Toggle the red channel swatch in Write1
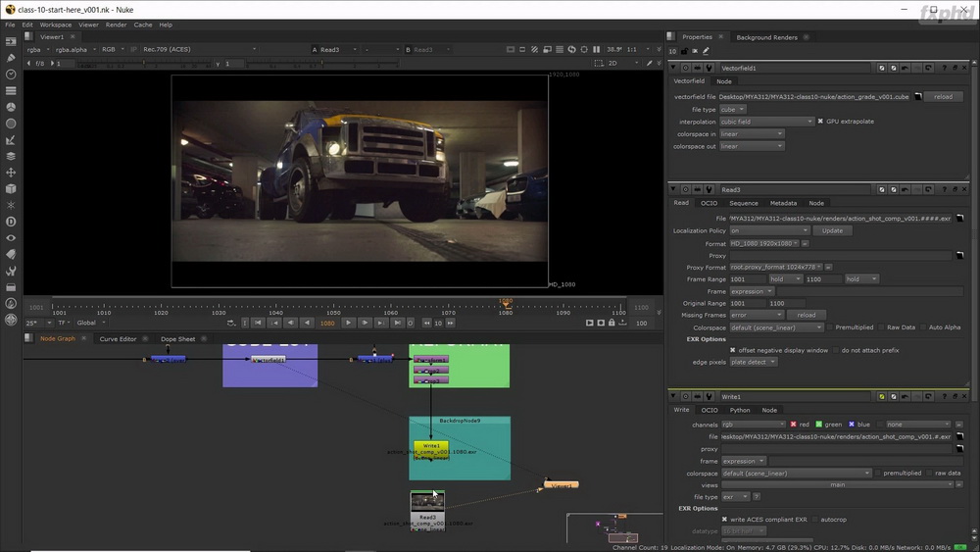This screenshot has height=552, width=980. (793, 424)
